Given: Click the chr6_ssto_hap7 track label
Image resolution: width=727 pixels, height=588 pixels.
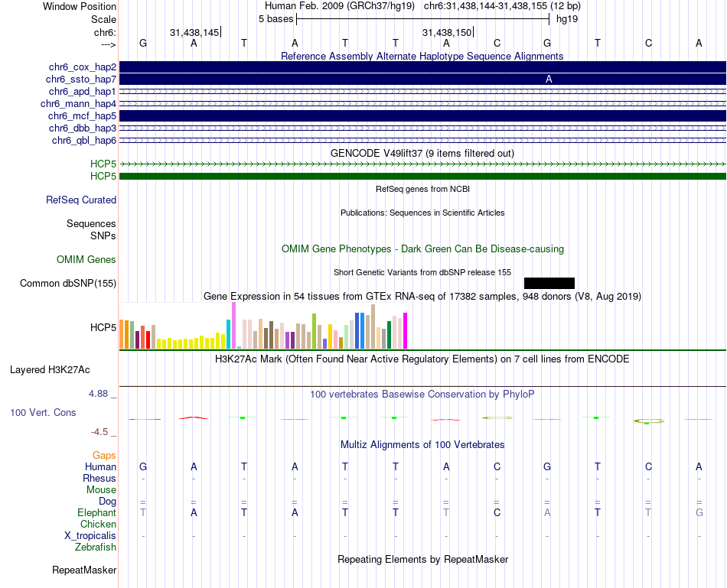Looking at the screenshot, I should [x=81, y=80].
